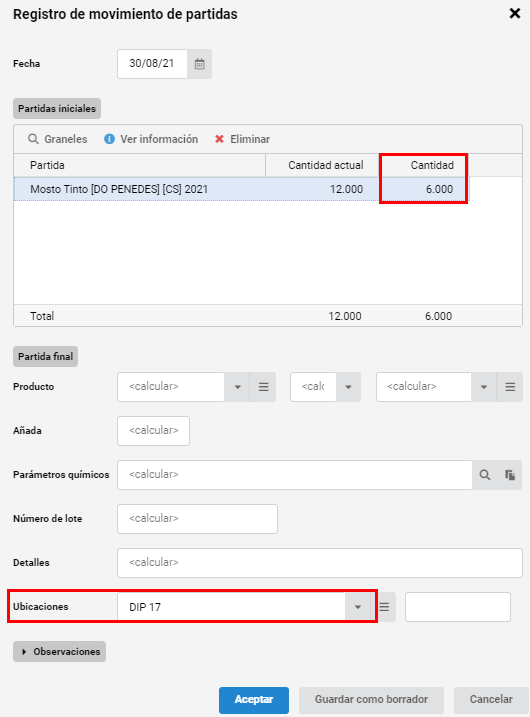Select the Mosto Tinto DO PENEDES row
Viewport: 530px width, 717px height.
pos(241,189)
